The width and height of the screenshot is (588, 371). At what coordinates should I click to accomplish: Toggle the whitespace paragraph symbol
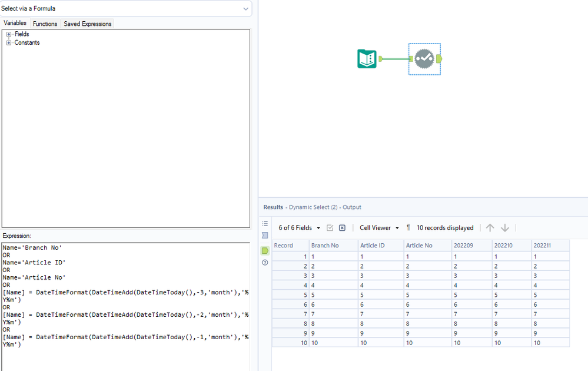click(x=408, y=228)
